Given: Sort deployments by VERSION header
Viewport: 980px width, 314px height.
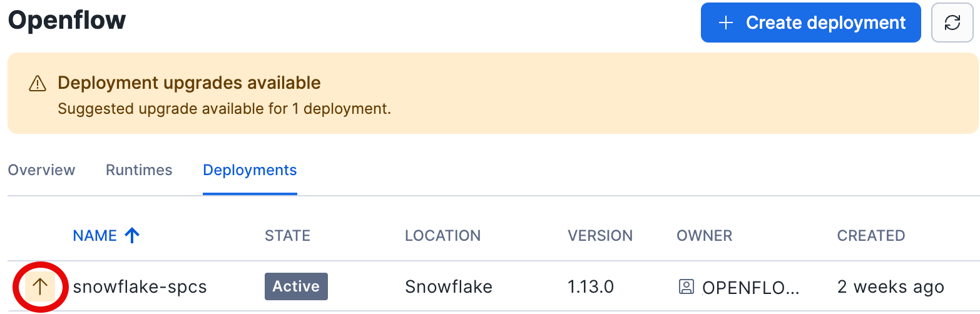Looking at the screenshot, I should click(x=600, y=236).
